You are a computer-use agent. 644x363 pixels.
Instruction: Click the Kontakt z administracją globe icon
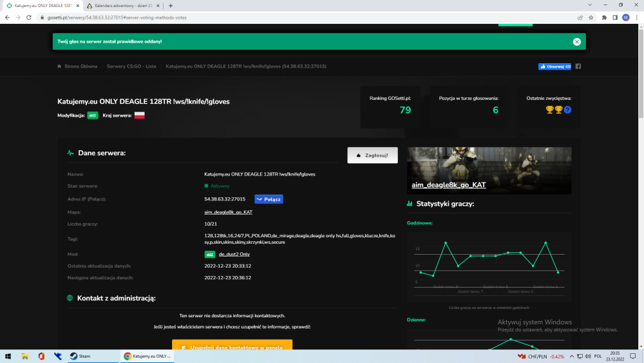click(x=70, y=298)
